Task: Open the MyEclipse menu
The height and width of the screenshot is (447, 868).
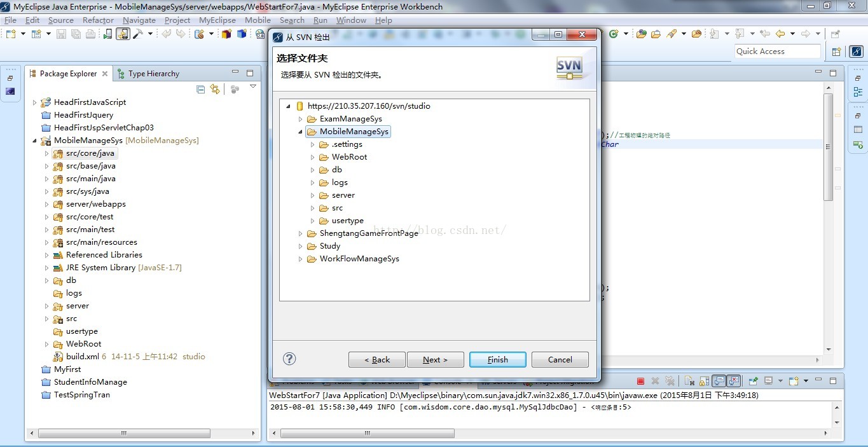Action: point(217,20)
